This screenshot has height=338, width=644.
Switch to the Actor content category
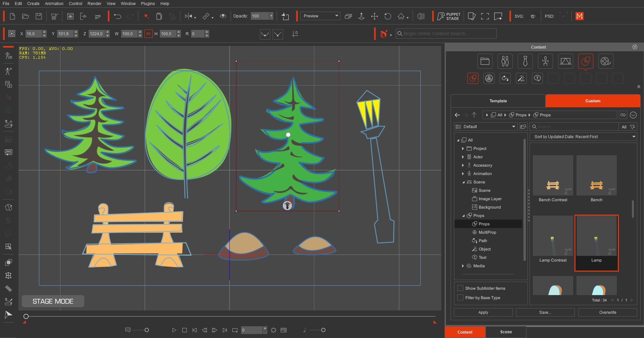click(505, 61)
